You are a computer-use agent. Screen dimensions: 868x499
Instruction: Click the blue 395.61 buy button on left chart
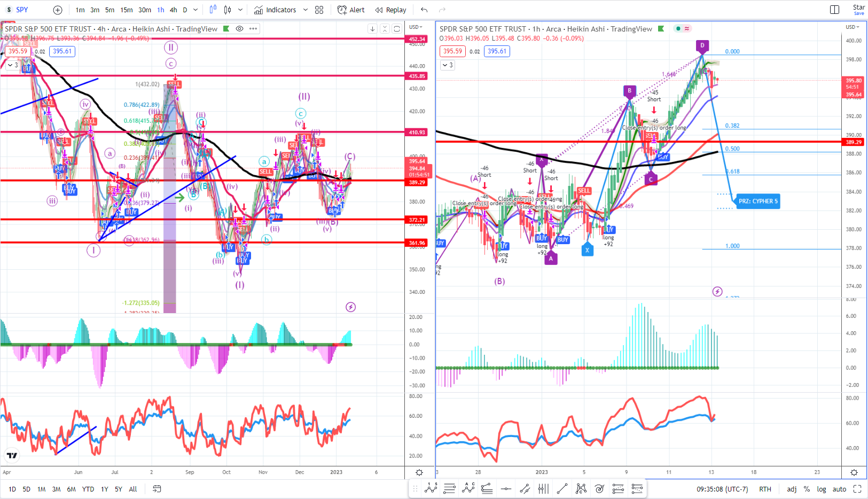[x=62, y=51]
